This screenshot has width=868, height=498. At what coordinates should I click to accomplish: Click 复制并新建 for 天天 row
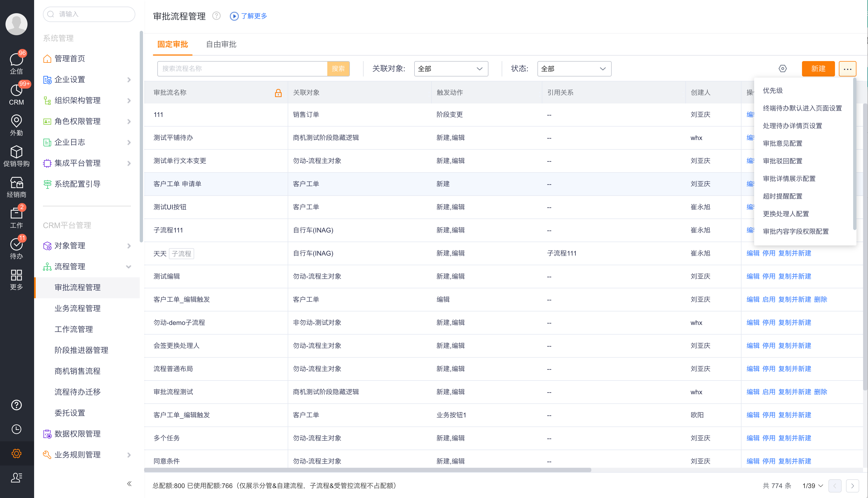click(795, 253)
